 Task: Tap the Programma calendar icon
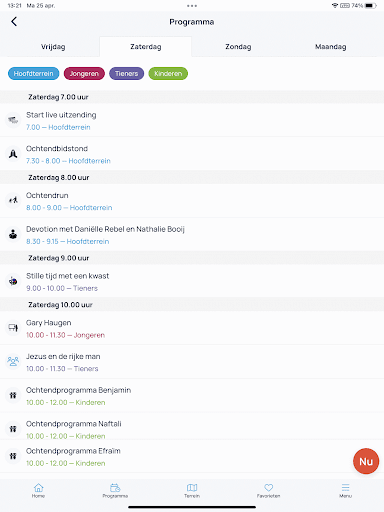point(115,488)
